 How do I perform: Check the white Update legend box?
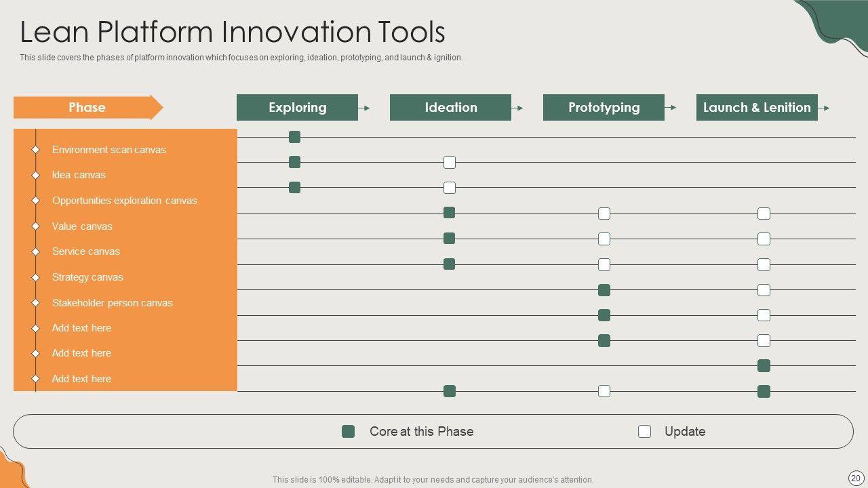coord(644,432)
